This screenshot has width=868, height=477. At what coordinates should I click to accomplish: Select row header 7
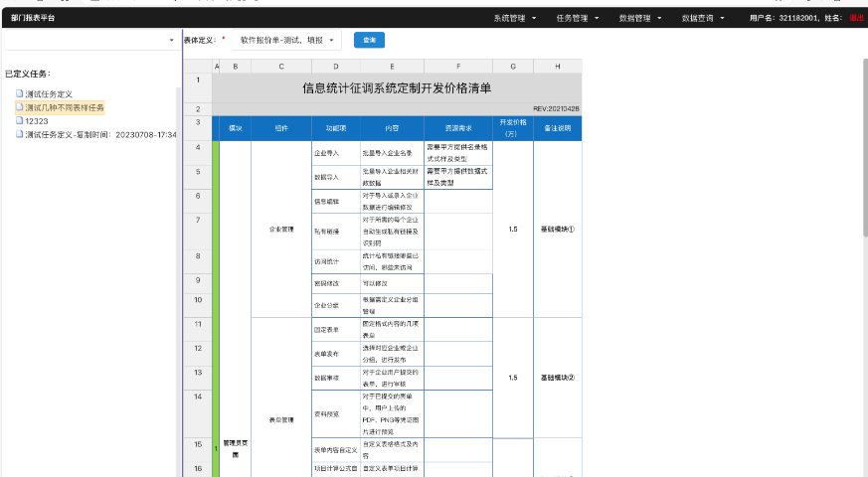(x=198, y=232)
